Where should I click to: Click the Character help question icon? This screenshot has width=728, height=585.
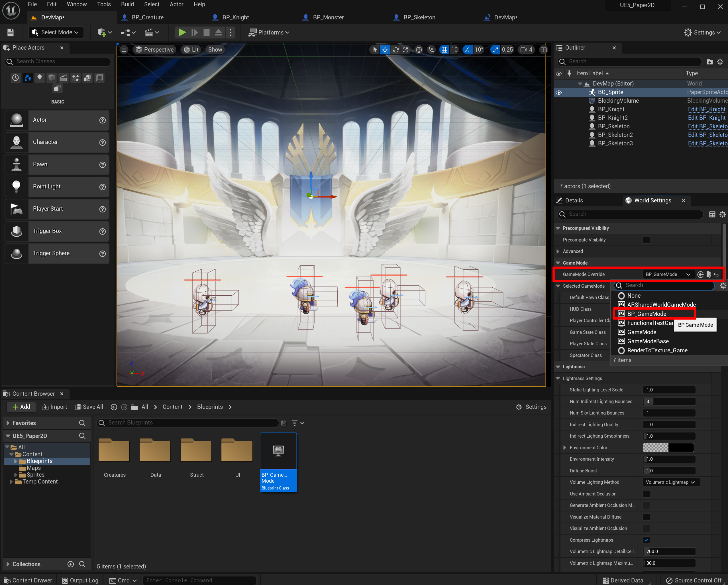(x=103, y=142)
